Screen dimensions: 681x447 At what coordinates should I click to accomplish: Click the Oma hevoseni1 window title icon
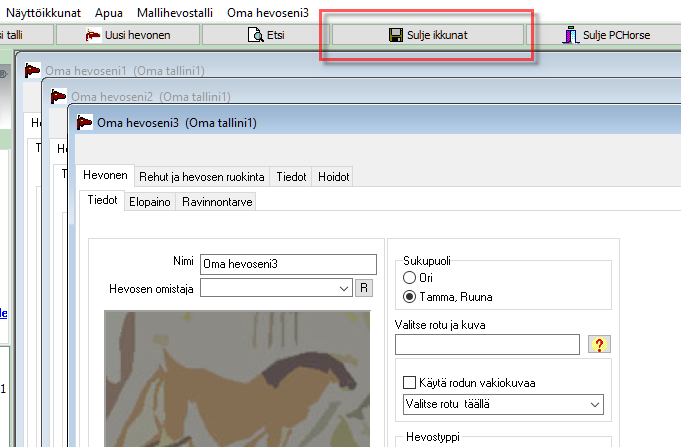[x=33, y=71]
